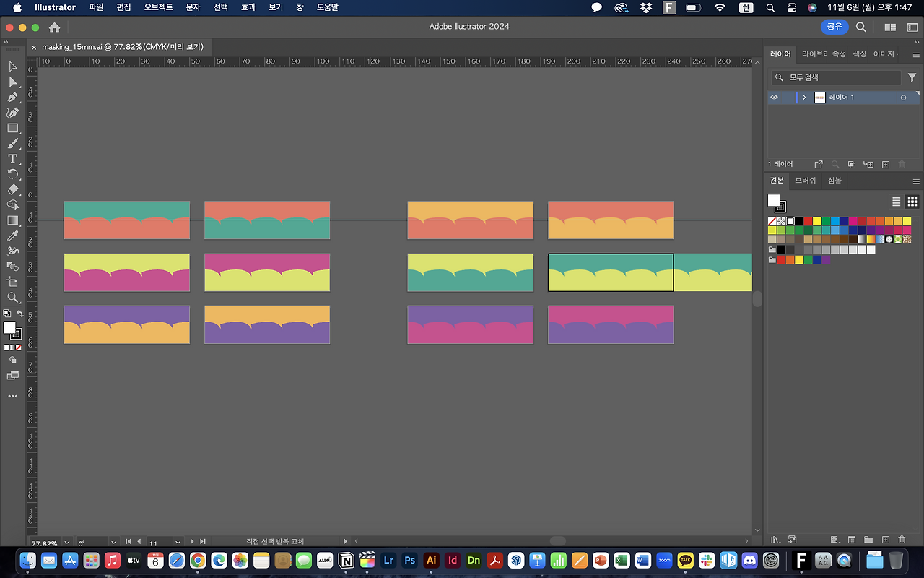The height and width of the screenshot is (578, 924).
Task: Select the Eraser tool
Action: [13, 189]
